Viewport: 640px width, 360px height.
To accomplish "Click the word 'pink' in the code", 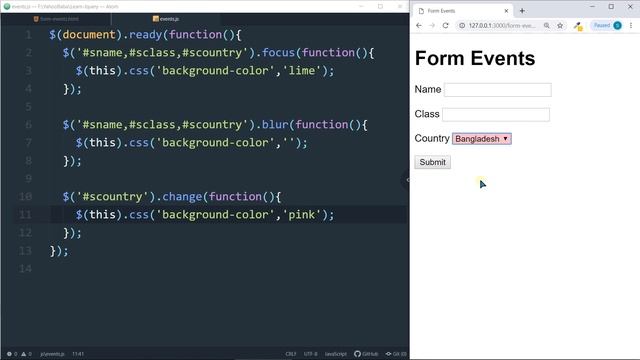I will pyautogui.click(x=302, y=215).
